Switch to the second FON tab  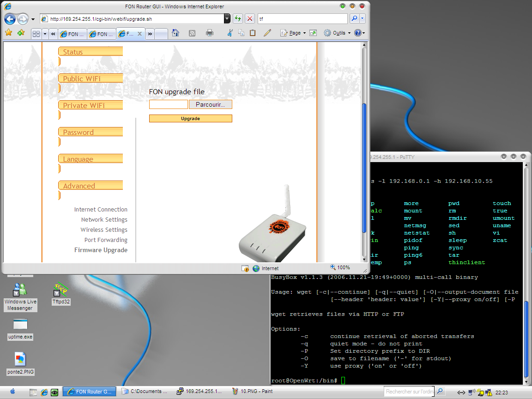pyautogui.click(x=102, y=34)
